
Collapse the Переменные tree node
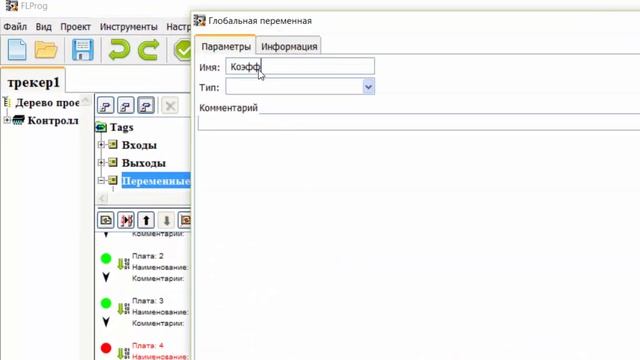(101, 180)
